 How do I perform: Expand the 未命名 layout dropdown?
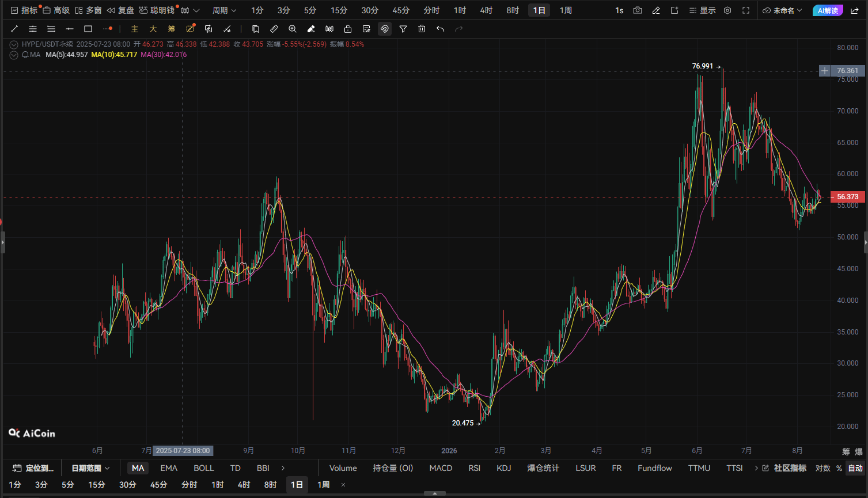coord(782,10)
